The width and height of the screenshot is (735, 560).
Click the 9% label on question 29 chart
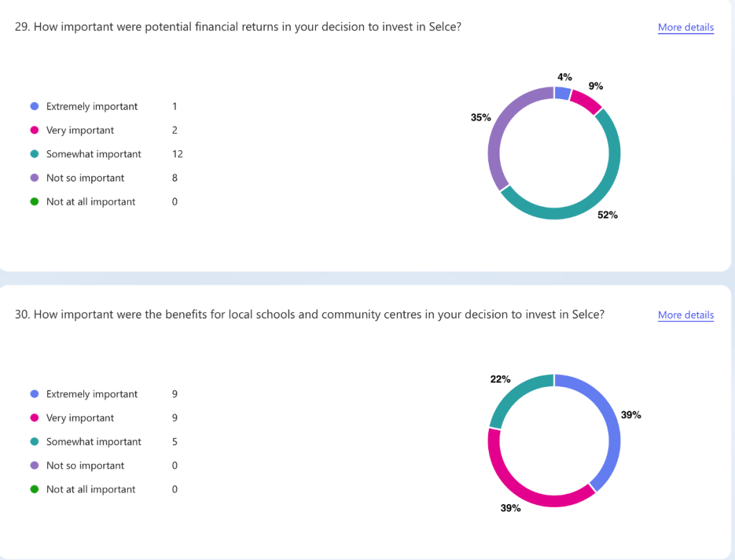pos(596,86)
